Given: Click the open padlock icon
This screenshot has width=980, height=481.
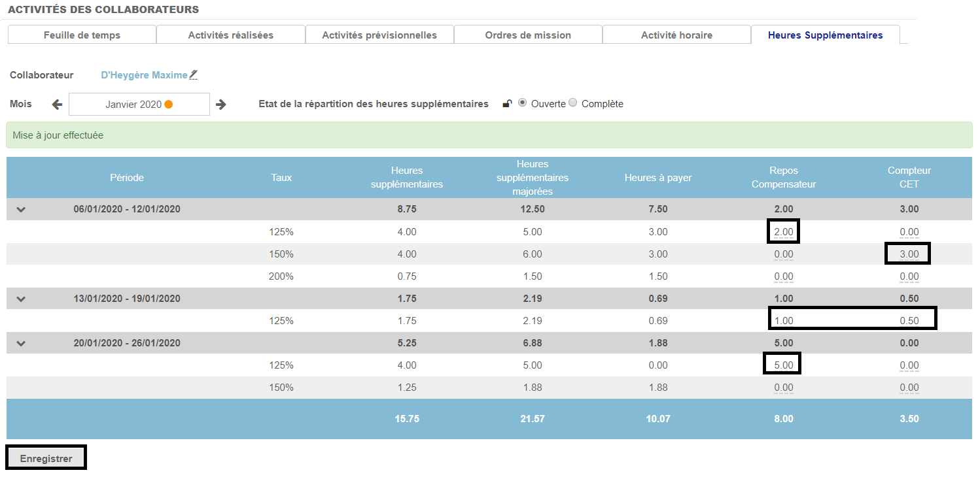Looking at the screenshot, I should 507,104.
